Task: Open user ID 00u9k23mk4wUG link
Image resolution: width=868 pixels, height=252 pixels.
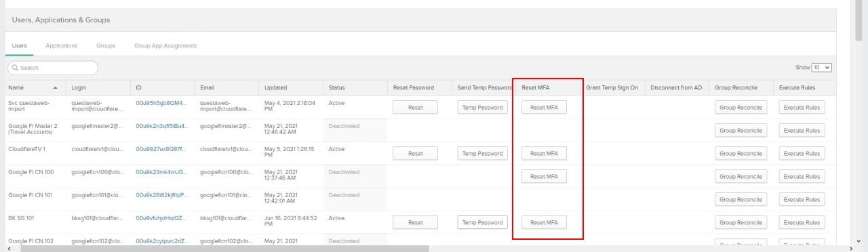Action: point(161,172)
